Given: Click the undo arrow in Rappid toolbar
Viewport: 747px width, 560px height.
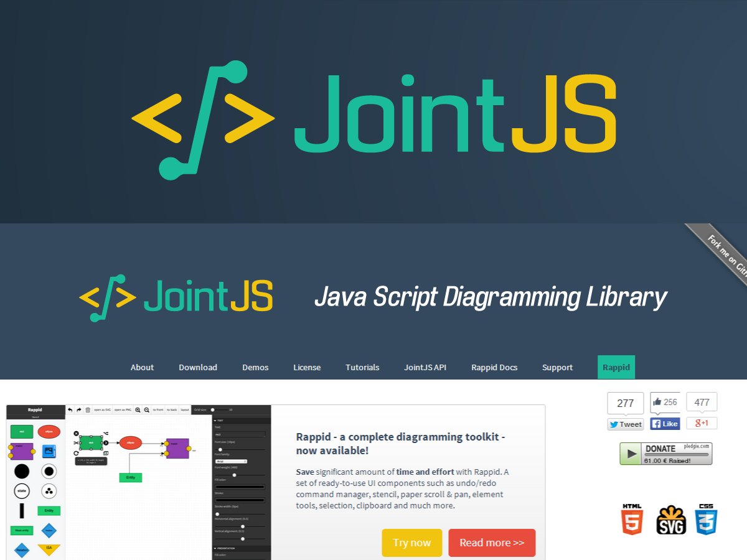Looking at the screenshot, I should [70, 409].
